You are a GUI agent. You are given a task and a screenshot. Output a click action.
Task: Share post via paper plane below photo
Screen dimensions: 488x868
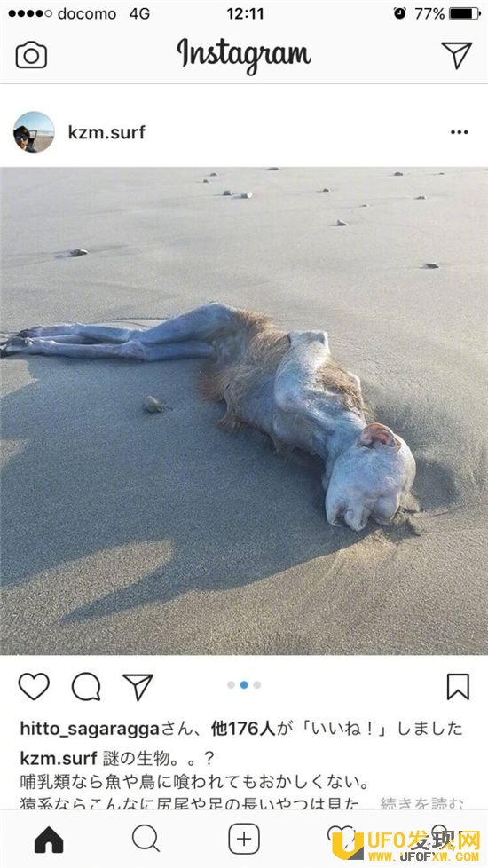pyautogui.click(x=138, y=687)
